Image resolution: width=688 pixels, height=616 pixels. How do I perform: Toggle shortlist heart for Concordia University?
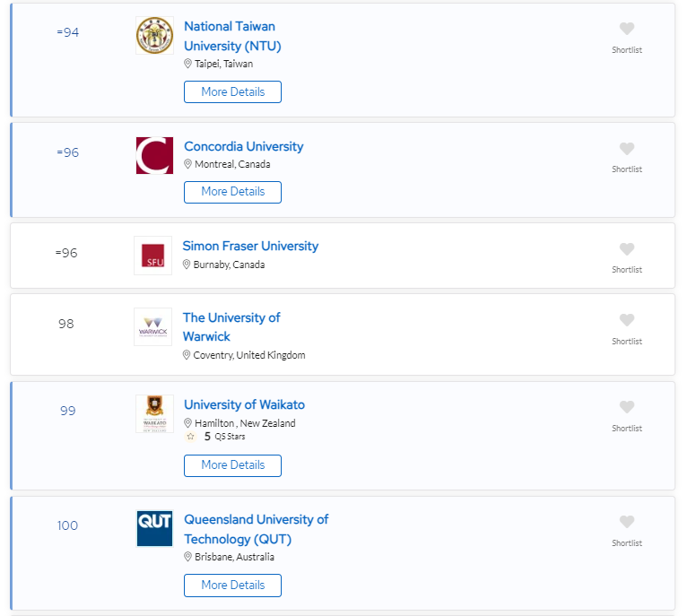point(627,149)
